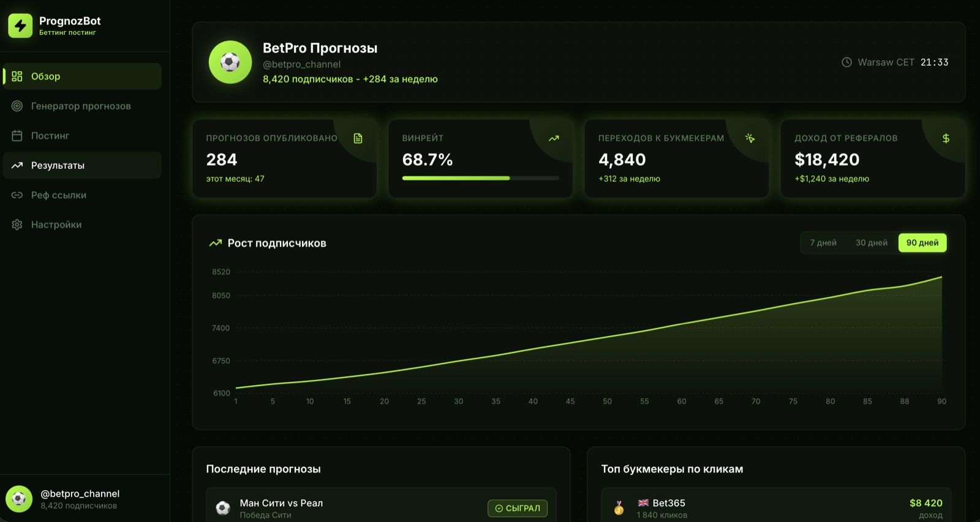Open Настройки in the sidebar

pyautogui.click(x=82, y=225)
